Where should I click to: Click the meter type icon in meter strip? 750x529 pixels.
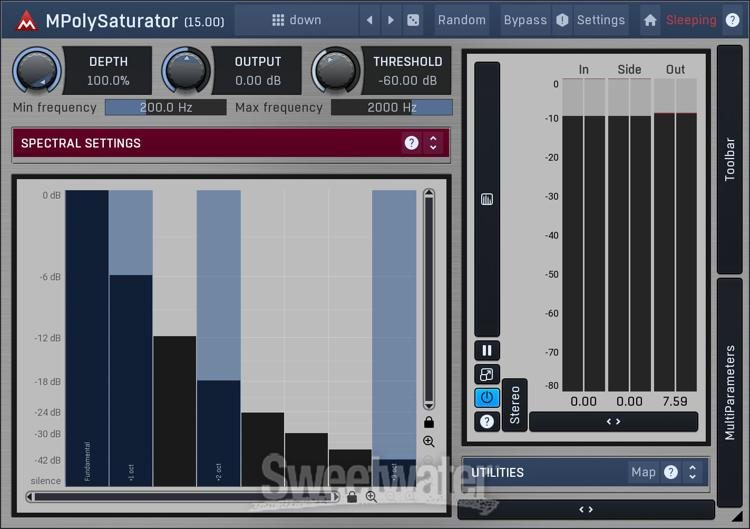pos(486,199)
